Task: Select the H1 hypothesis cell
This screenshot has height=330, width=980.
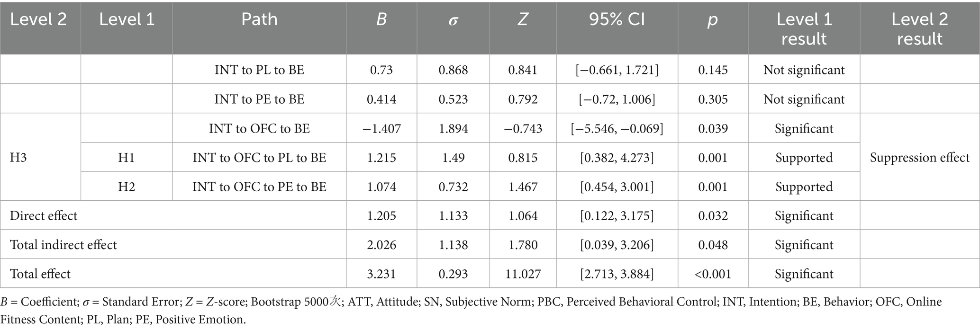Action: click(127, 158)
